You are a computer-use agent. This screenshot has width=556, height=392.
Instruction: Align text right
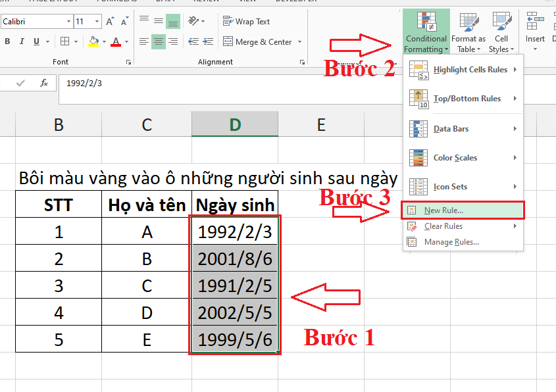tap(173, 42)
